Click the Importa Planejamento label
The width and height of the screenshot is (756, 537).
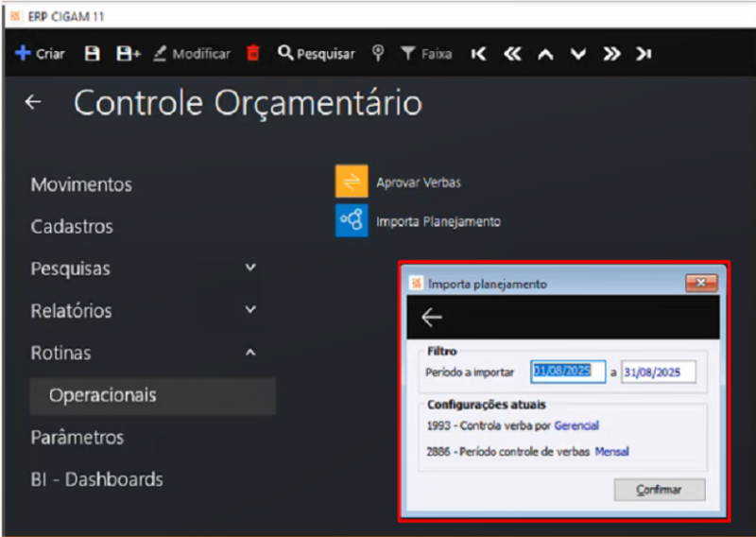tap(438, 221)
